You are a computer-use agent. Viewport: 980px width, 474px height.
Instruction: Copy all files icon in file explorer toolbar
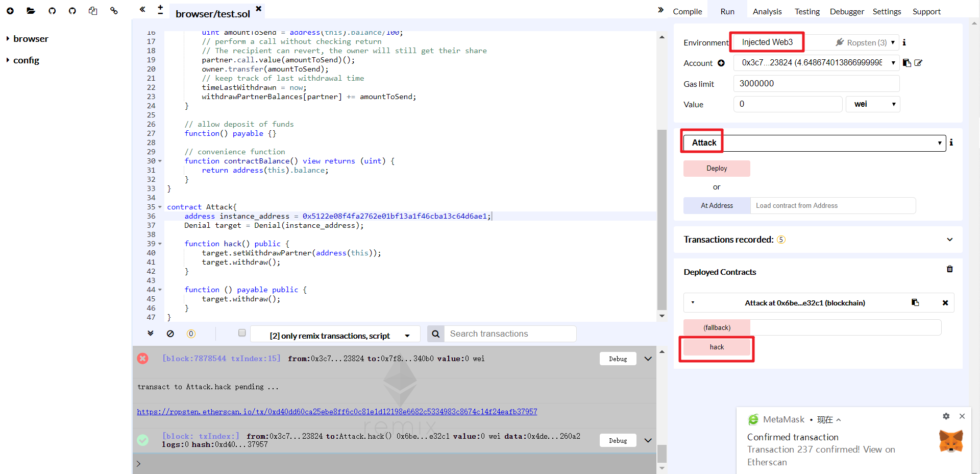click(93, 11)
